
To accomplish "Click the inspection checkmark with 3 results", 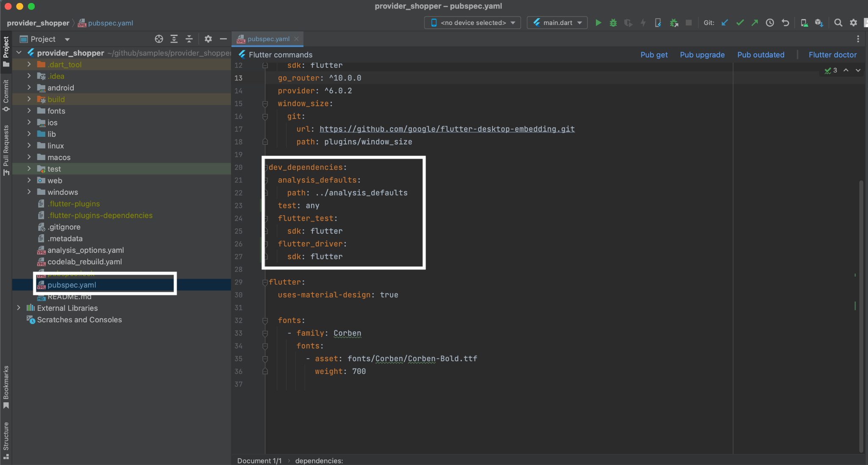I will click(x=831, y=70).
